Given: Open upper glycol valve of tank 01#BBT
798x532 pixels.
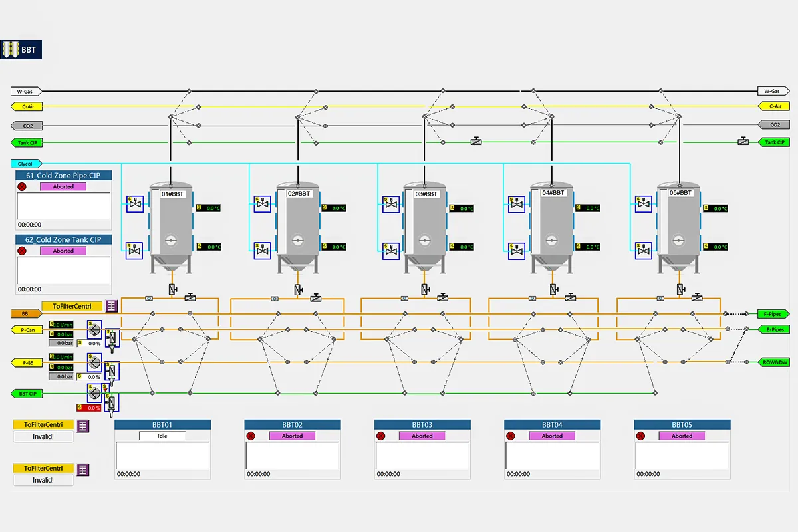Looking at the screenshot, I should pyautogui.click(x=135, y=204).
